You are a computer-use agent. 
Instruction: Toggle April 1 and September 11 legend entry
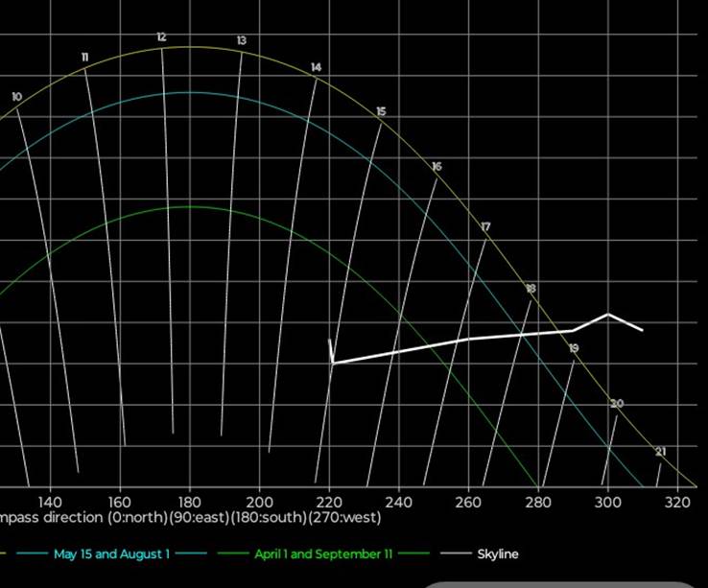coord(321,554)
